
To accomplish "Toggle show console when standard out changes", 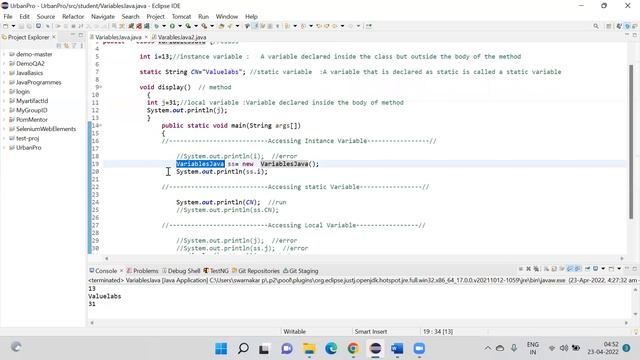I will (570, 269).
